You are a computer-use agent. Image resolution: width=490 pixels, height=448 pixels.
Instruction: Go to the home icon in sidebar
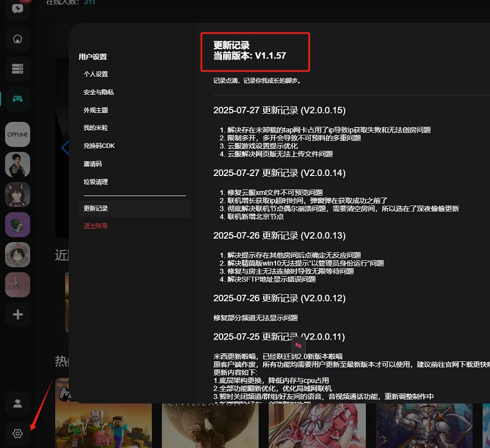click(x=17, y=39)
